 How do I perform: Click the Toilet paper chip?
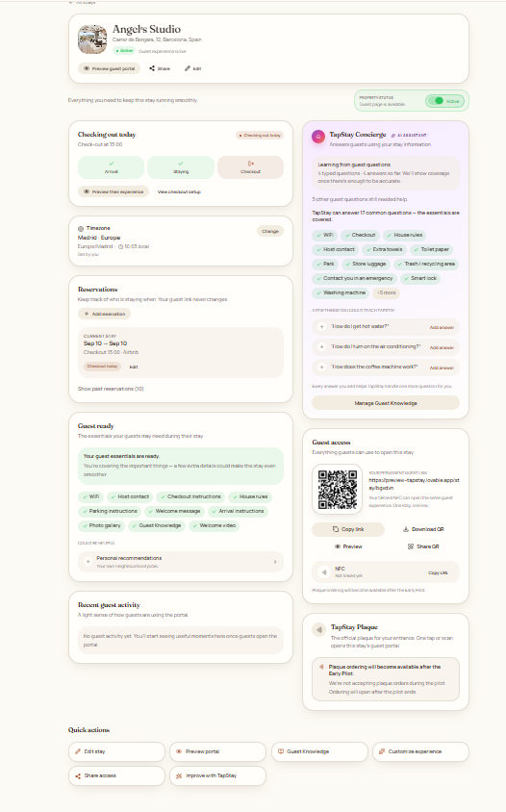431,249
